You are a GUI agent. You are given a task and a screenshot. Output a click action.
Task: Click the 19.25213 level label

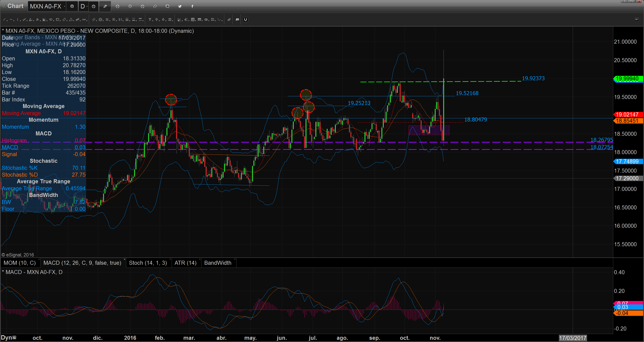pos(359,103)
